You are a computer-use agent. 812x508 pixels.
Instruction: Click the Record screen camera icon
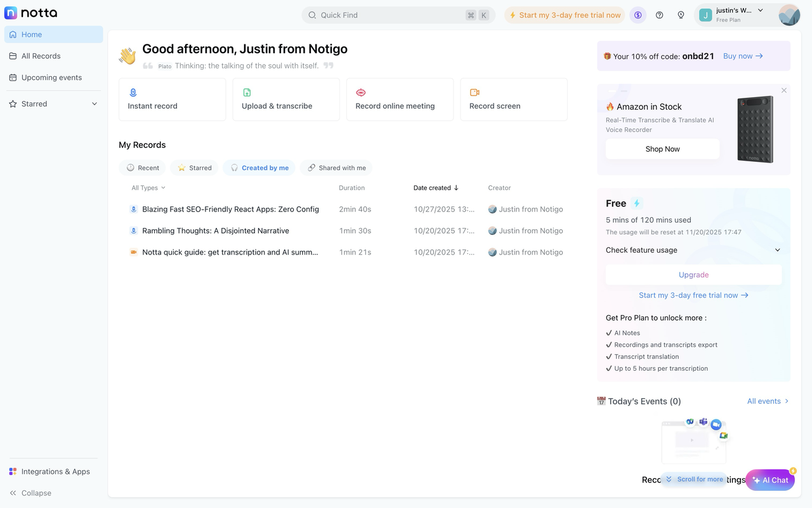475,92
